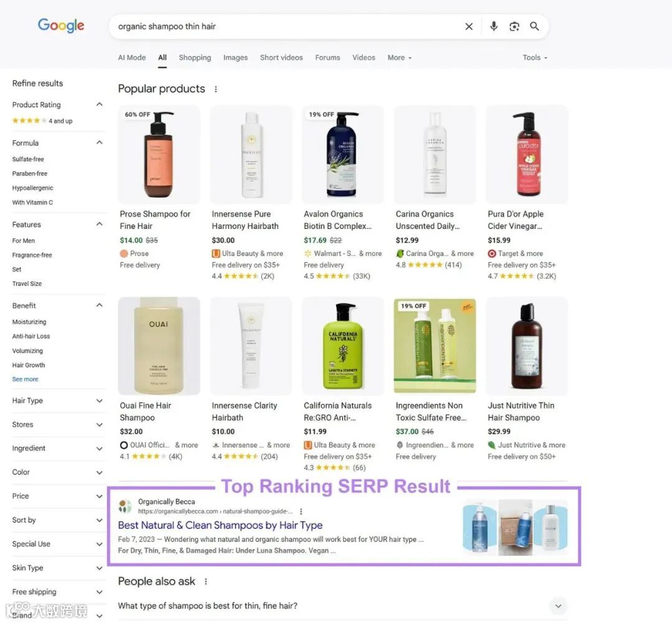Image resolution: width=672 pixels, height=623 pixels.
Task: Select the Paraben-free filter
Action: 30,174
